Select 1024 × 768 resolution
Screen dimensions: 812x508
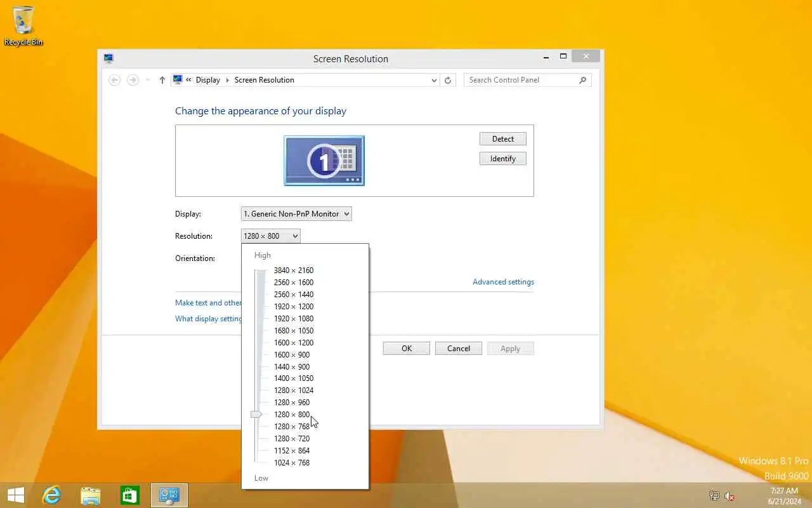(x=292, y=463)
